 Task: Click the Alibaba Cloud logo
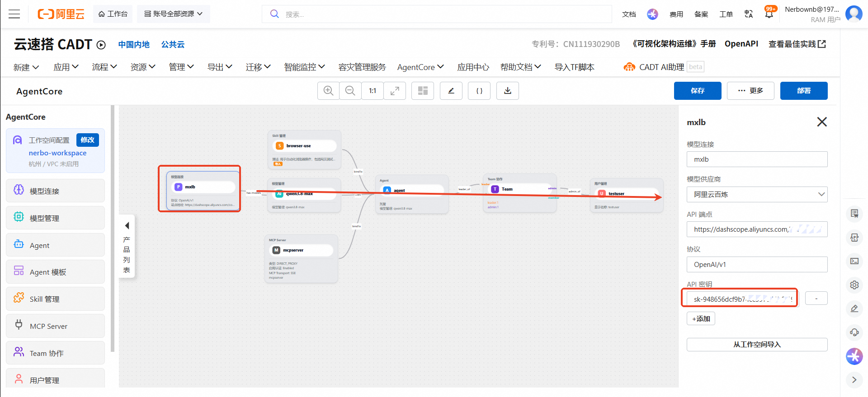click(x=61, y=14)
